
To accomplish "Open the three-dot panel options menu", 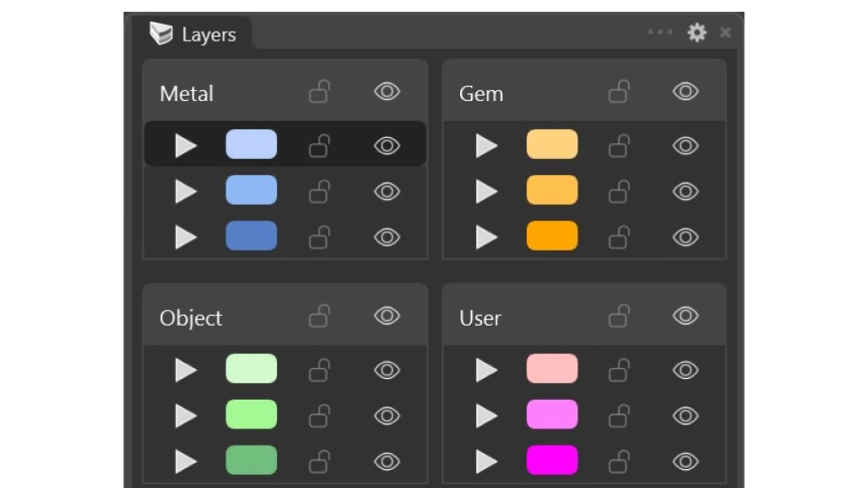I will point(660,32).
